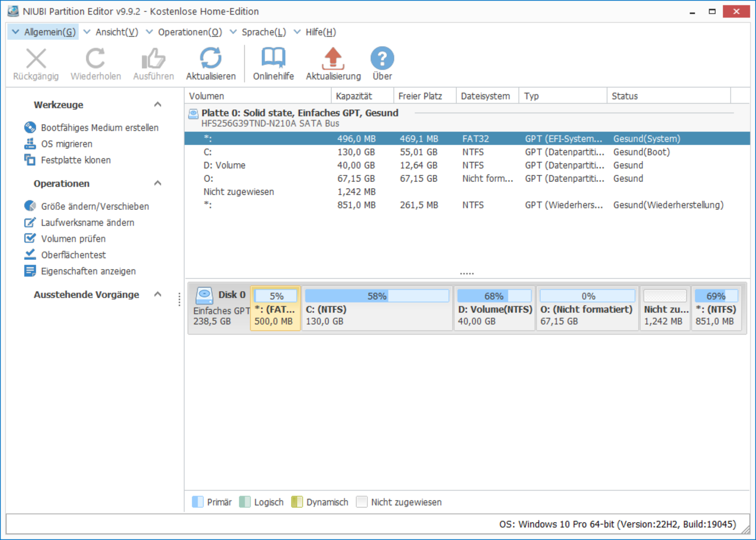
Task: Open the Ansicht(V) menu
Action: tap(111, 32)
